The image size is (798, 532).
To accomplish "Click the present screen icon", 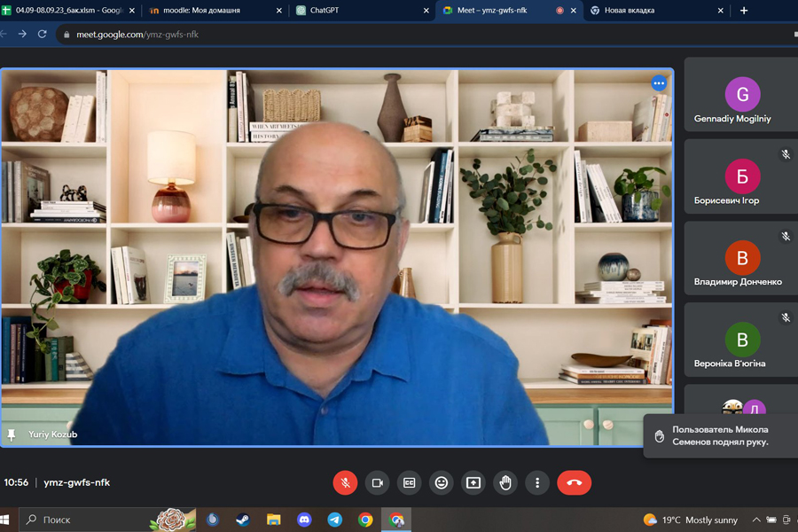I will point(473,482).
